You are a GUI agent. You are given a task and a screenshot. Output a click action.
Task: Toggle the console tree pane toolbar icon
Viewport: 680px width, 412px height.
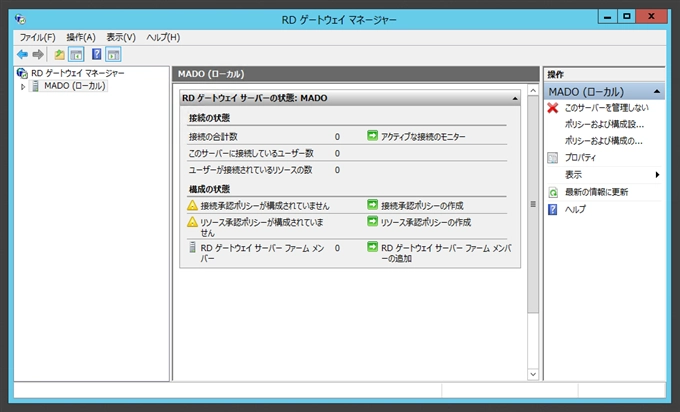tap(76, 55)
